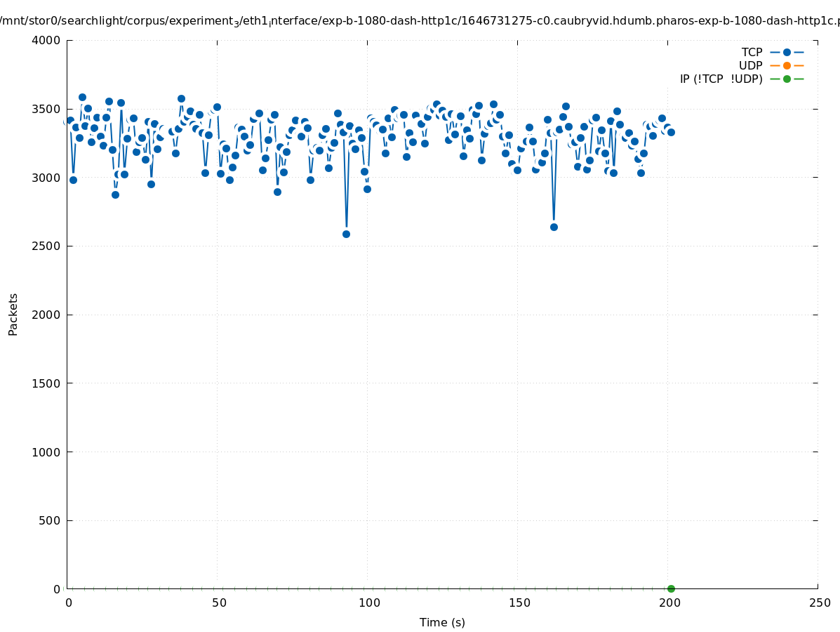Click the "Time (s)" x-axis label

442,622
